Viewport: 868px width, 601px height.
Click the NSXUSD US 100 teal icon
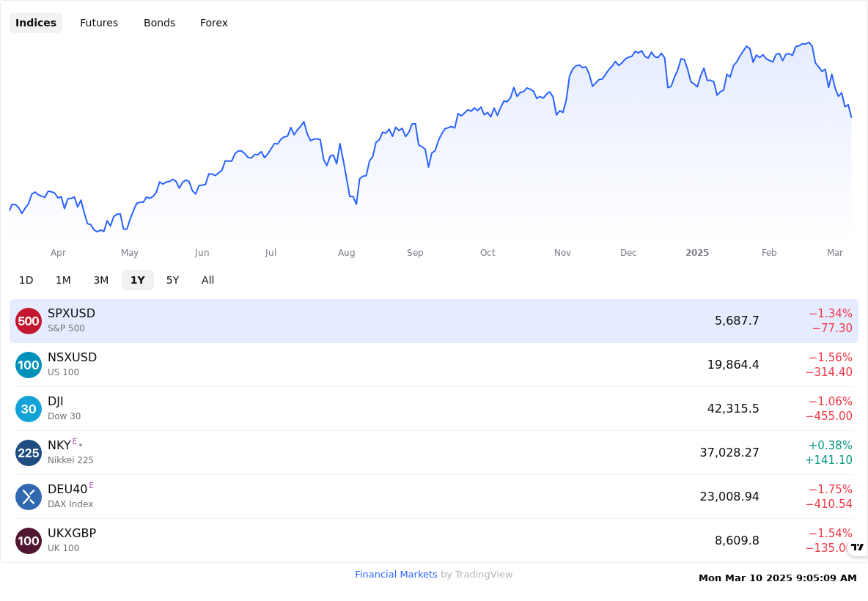[x=29, y=365]
